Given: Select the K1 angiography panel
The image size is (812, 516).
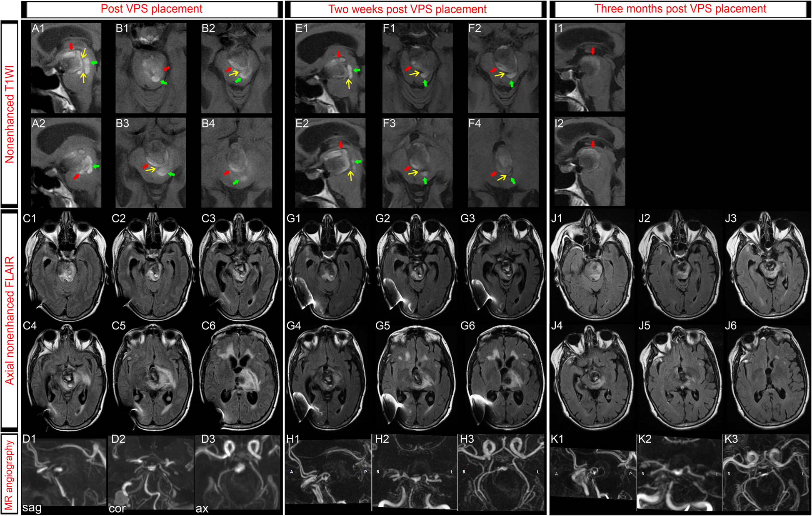Looking at the screenshot, I should [593, 473].
